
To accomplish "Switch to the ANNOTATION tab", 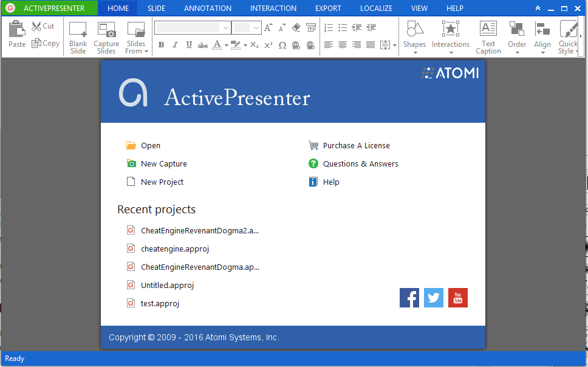I will tap(208, 9).
